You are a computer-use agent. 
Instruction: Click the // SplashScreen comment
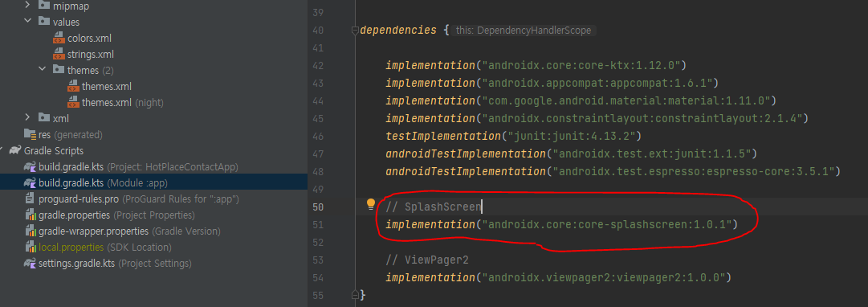click(x=433, y=207)
